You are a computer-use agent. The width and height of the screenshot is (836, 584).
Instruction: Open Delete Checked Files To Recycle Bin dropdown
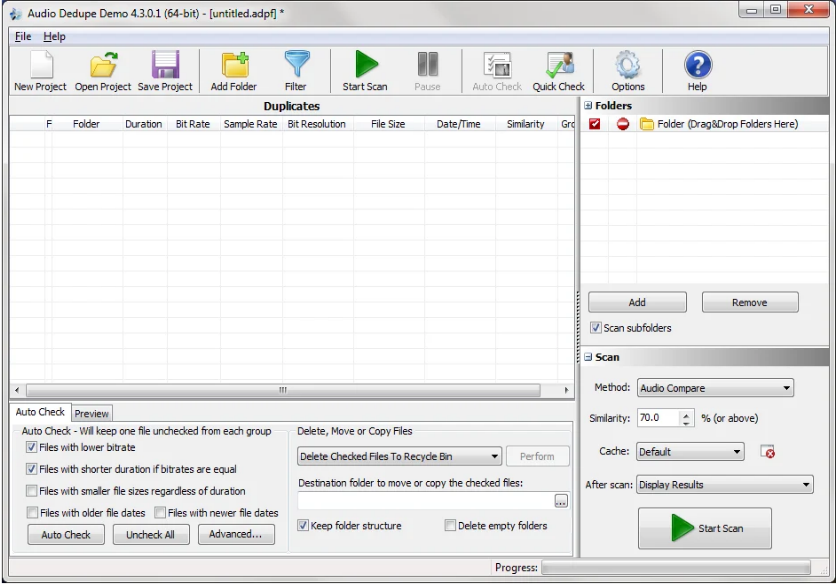pos(399,456)
